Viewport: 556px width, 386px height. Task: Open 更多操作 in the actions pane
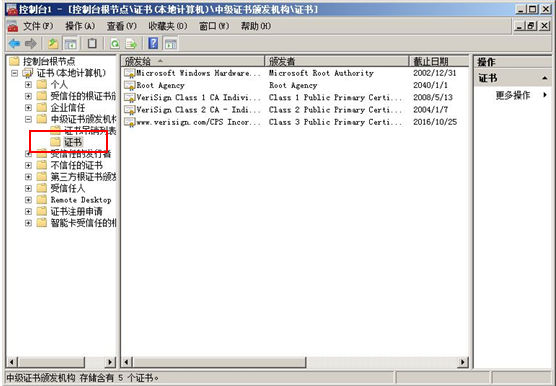pos(513,95)
